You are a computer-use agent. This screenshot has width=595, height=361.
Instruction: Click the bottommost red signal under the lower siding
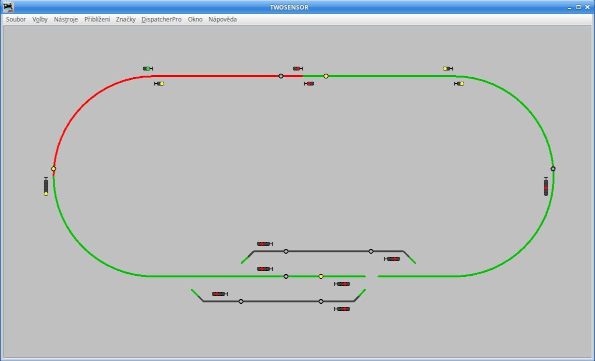tap(342, 309)
